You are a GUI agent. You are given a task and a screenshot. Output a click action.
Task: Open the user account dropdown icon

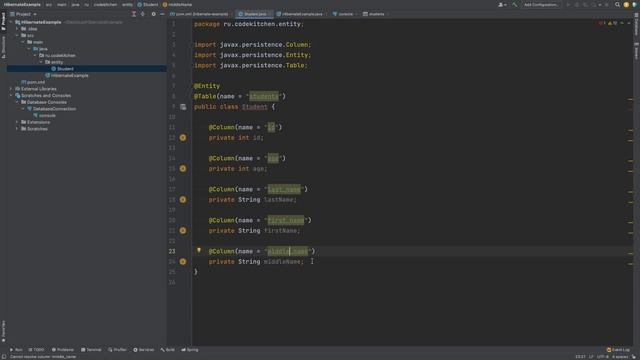click(x=502, y=4)
